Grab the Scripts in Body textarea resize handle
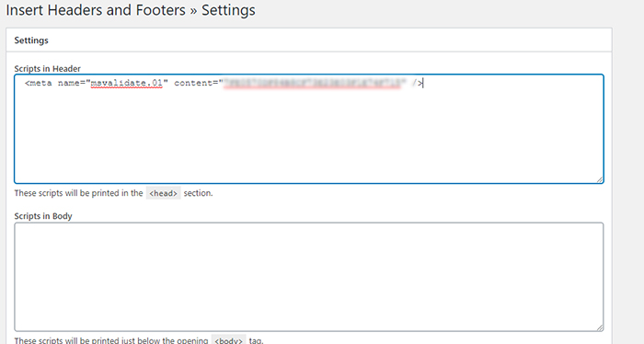Image resolution: width=644 pixels, height=344 pixels. point(600,327)
